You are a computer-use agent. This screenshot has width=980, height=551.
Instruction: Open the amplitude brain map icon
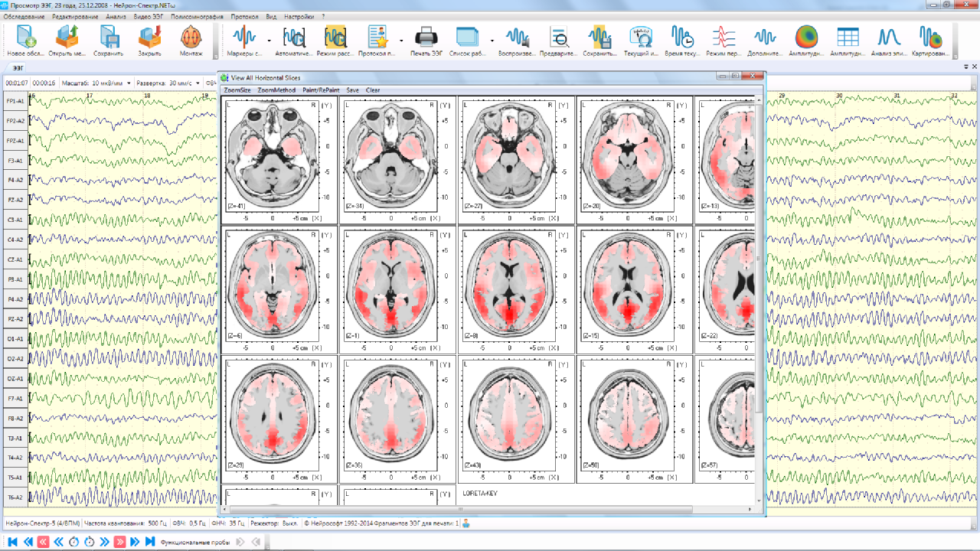pyautogui.click(x=805, y=41)
